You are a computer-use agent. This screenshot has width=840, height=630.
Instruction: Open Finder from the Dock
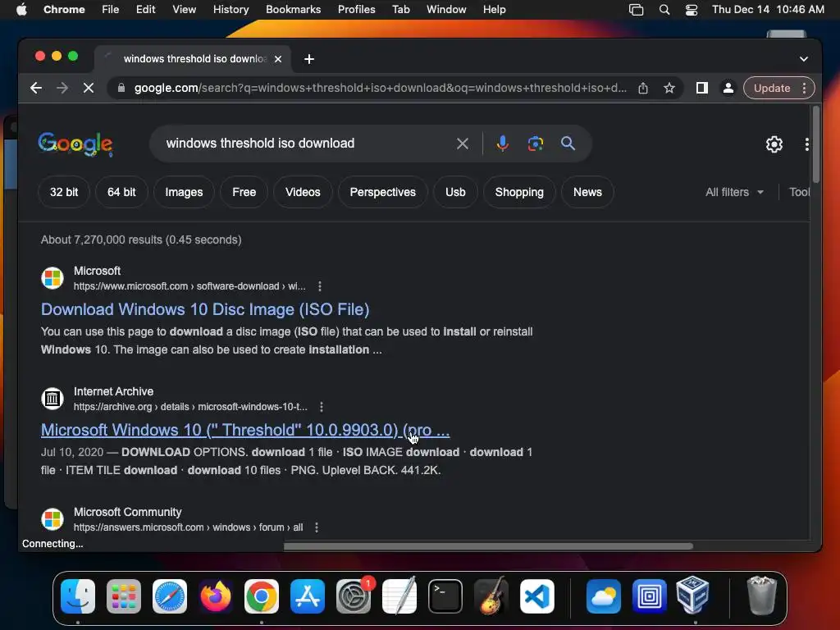78,596
